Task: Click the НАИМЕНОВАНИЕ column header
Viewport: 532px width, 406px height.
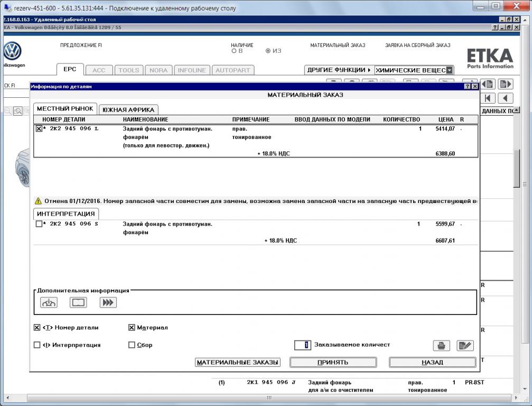Action: [x=146, y=119]
